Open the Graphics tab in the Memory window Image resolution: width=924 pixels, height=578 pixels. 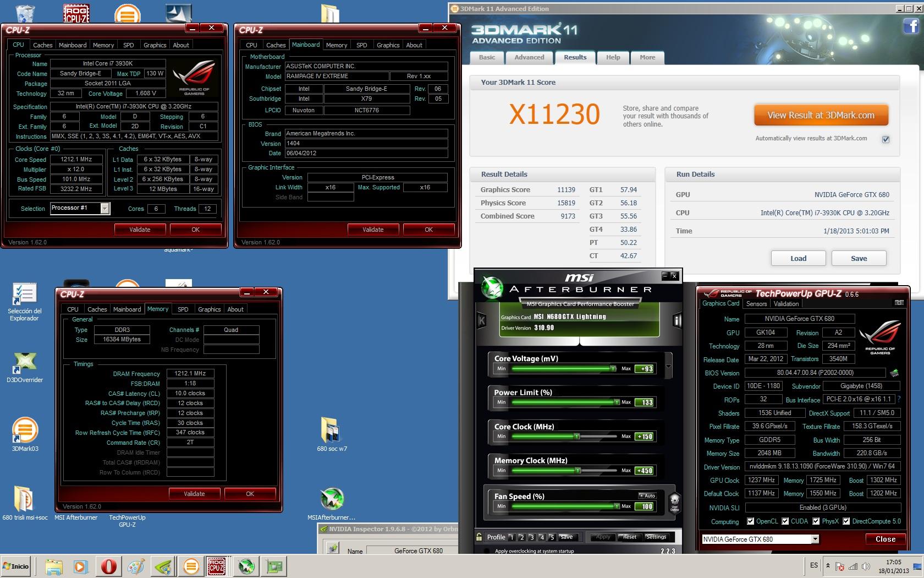[x=210, y=309]
